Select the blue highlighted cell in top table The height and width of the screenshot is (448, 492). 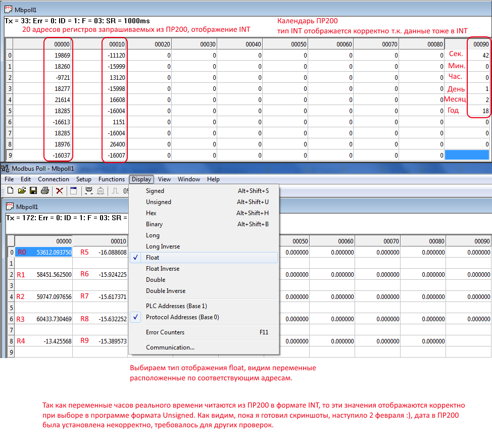pyautogui.click(x=467, y=155)
